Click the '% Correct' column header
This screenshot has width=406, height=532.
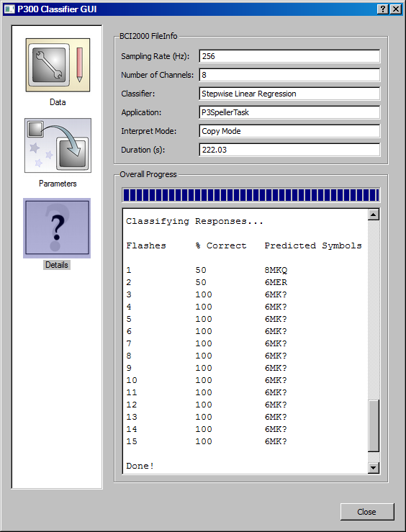pyautogui.click(x=221, y=245)
